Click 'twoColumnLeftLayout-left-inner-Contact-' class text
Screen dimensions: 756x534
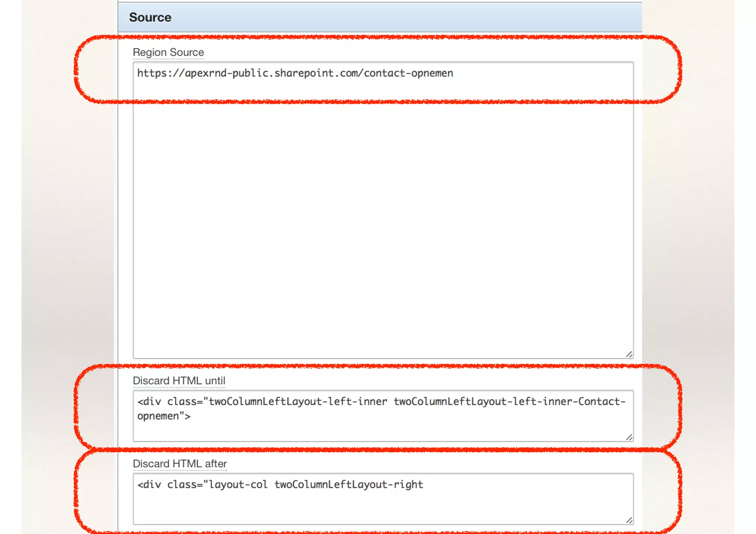509,402
